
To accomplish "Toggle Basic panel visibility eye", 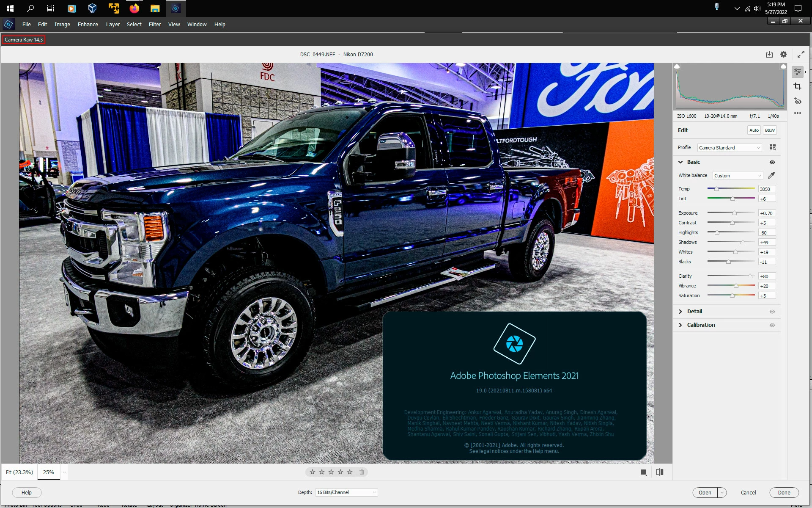I will pos(772,162).
